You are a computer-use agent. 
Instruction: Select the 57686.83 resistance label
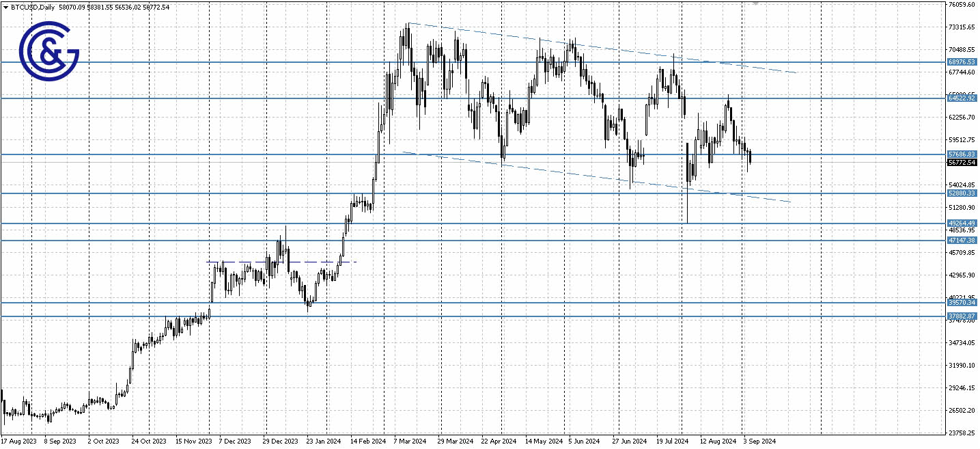pyautogui.click(x=962, y=155)
